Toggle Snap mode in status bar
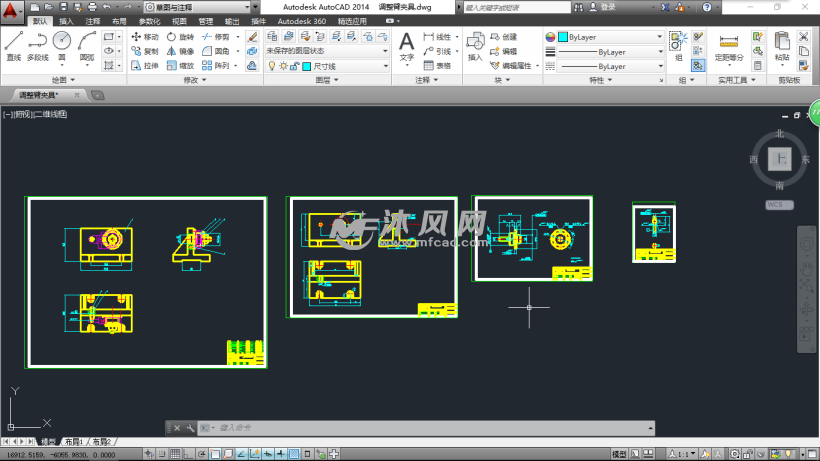The height and width of the screenshot is (461, 820). point(162,454)
